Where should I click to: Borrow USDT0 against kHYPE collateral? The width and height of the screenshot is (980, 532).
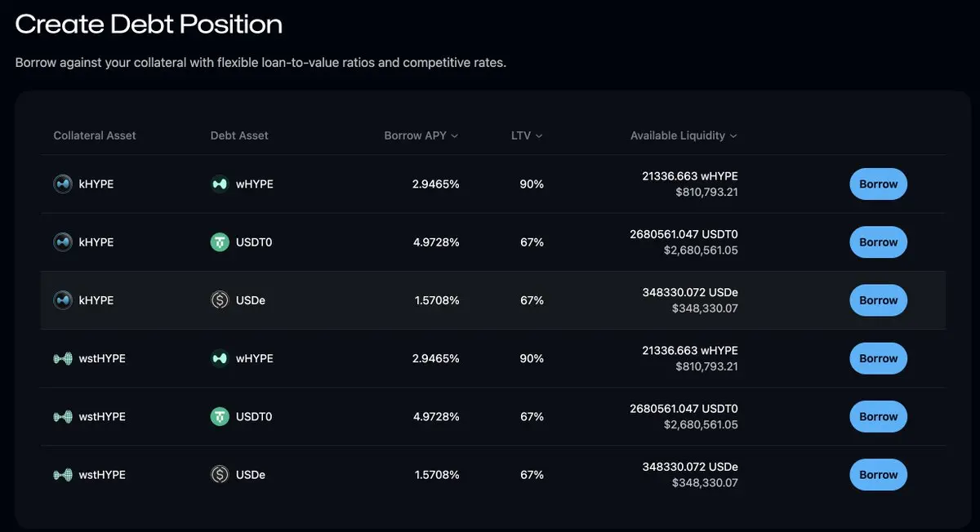click(878, 242)
